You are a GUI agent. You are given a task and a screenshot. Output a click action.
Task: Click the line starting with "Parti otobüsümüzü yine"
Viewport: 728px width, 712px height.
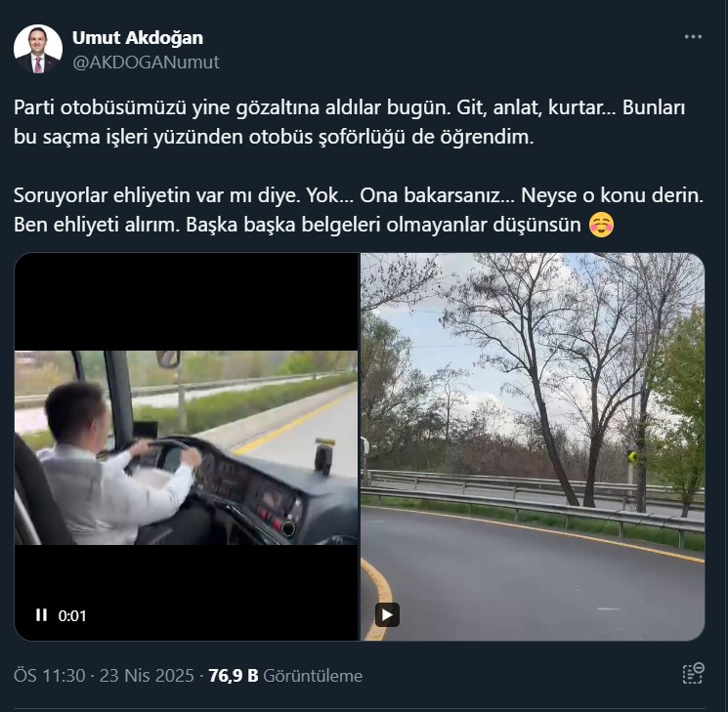click(x=350, y=107)
